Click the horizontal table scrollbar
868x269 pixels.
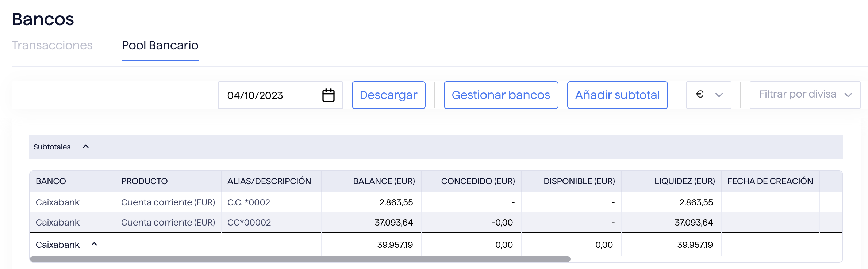click(x=300, y=259)
